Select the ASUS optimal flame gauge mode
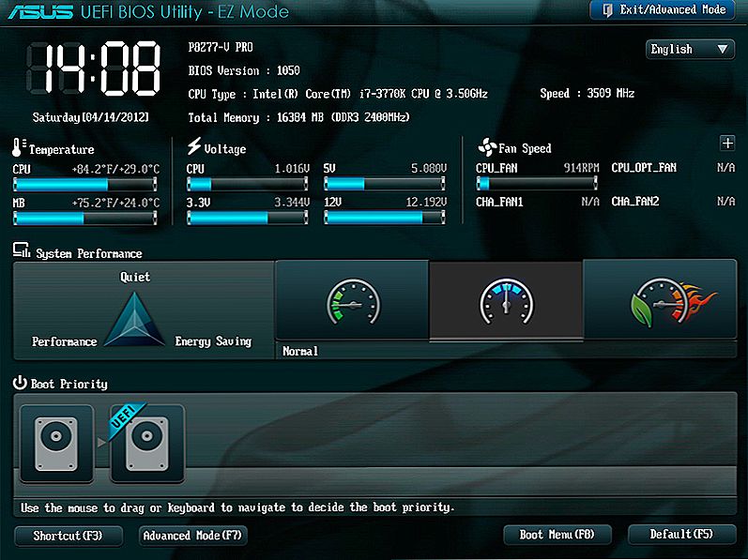748x560 pixels. (x=660, y=300)
